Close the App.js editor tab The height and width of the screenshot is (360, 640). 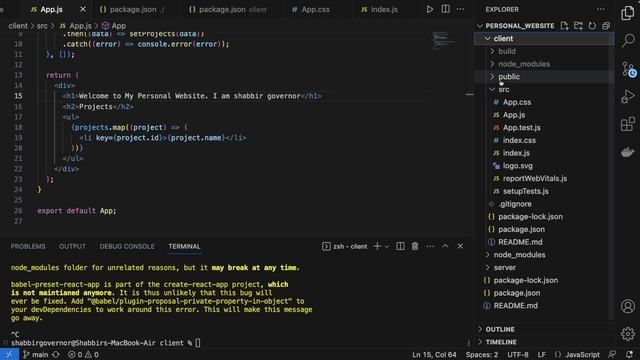click(x=83, y=9)
